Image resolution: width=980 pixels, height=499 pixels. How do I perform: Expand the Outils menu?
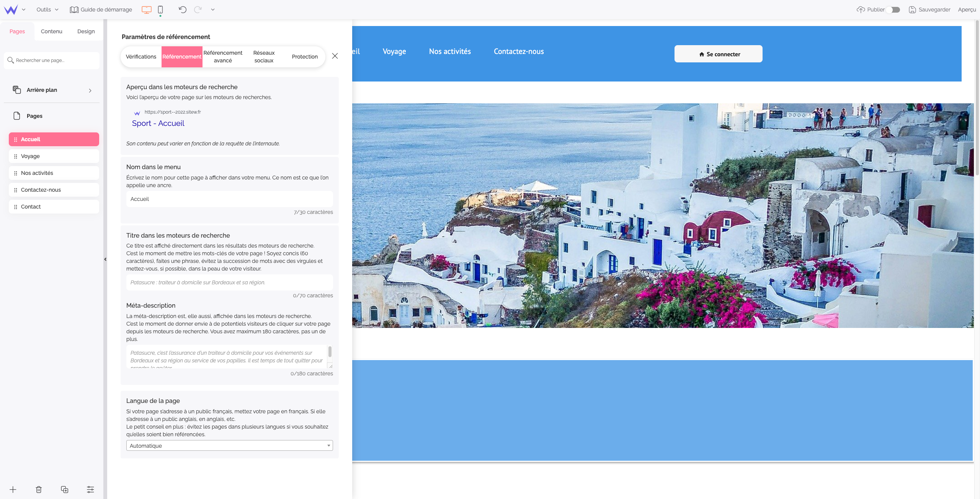tap(47, 10)
